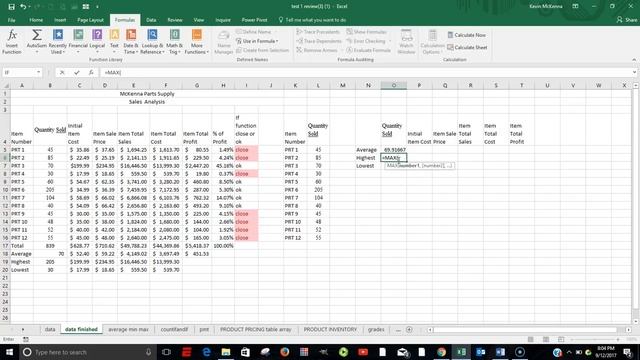640x360 pixels.
Task: Switch to the Home tab
Action: (x=36, y=20)
